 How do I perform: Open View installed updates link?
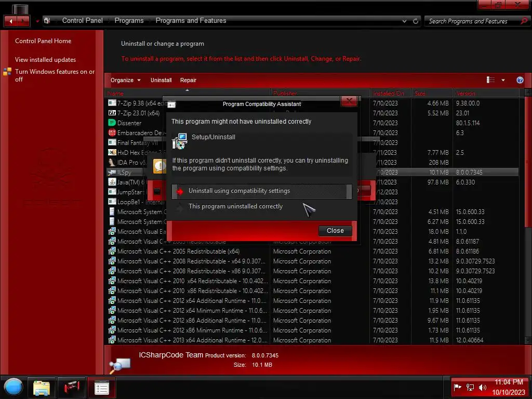pyautogui.click(x=45, y=59)
